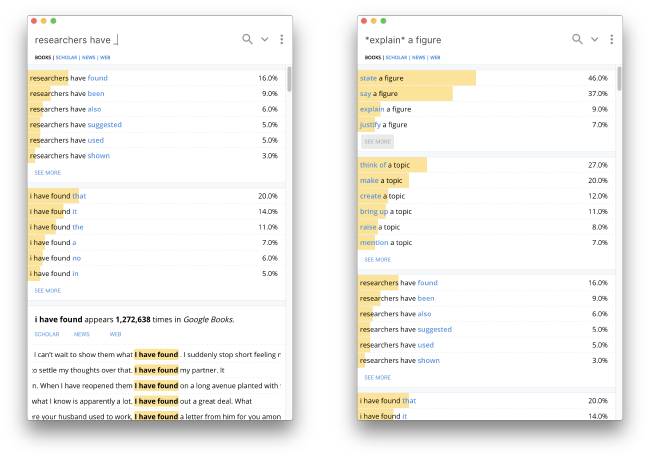The height and width of the screenshot is (459, 650).
Task: Click search magnifier in left window
Action: tap(247, 39)
